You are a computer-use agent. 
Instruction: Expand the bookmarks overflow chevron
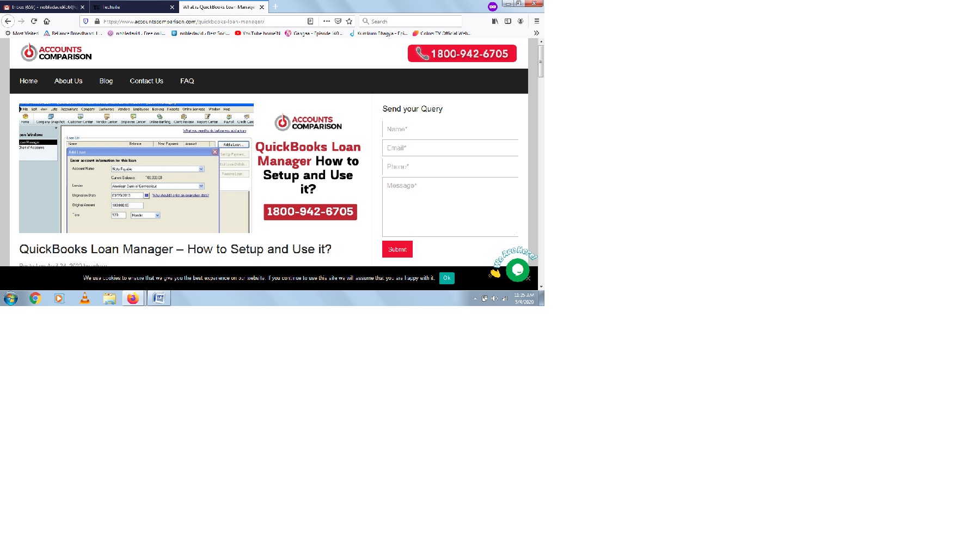tap(536, 33)
